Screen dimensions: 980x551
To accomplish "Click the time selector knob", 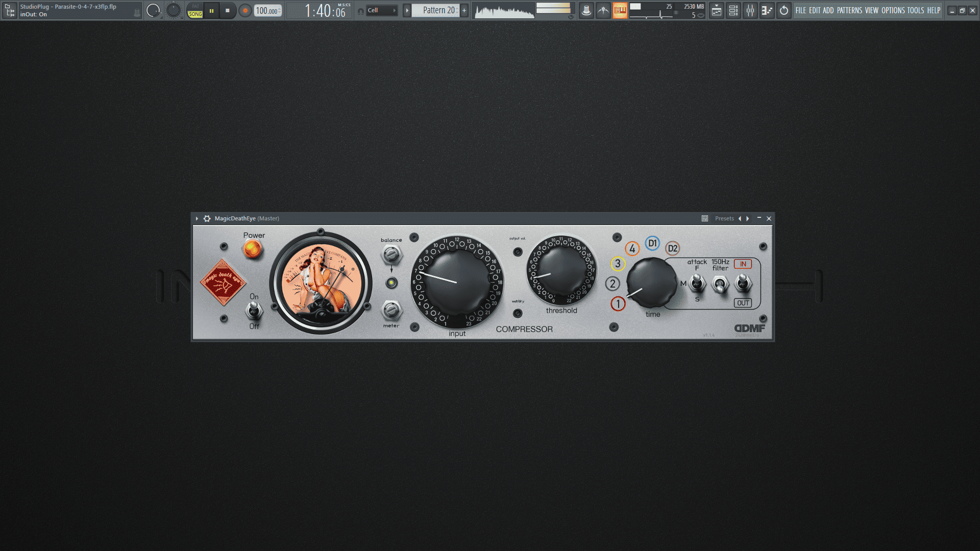I will tap(652, 283).
